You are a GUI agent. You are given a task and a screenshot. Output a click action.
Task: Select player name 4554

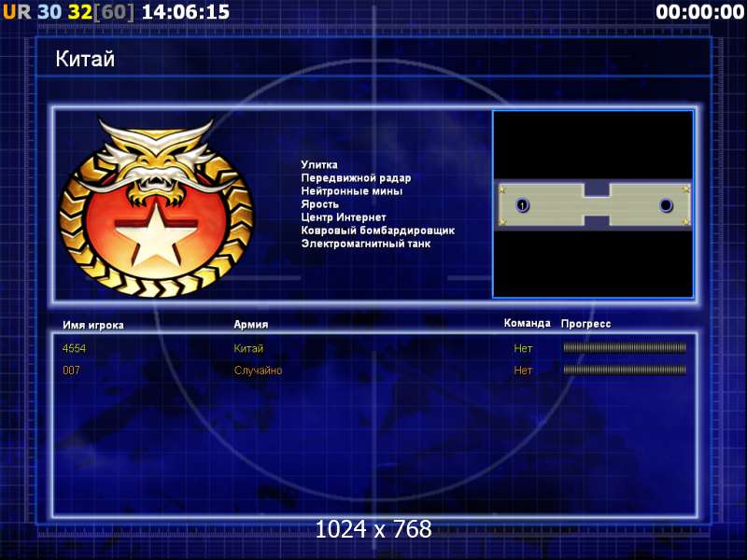(75, 348)
